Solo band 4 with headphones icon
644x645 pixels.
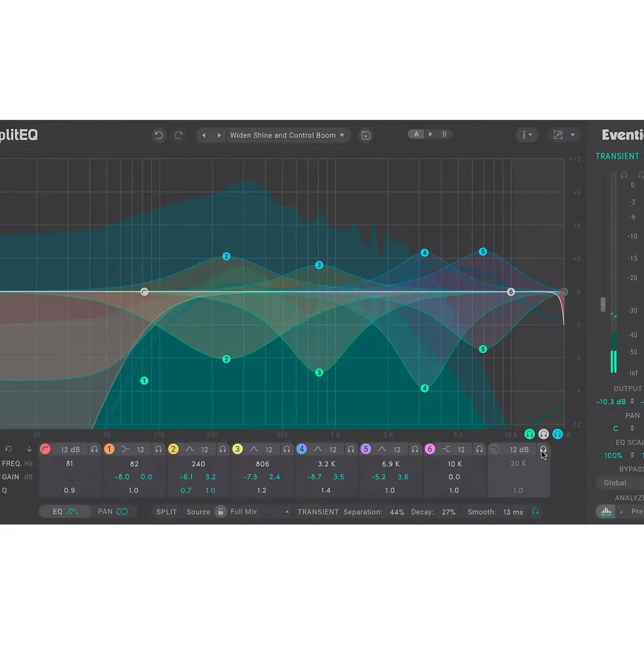click(x=351, y=449)
